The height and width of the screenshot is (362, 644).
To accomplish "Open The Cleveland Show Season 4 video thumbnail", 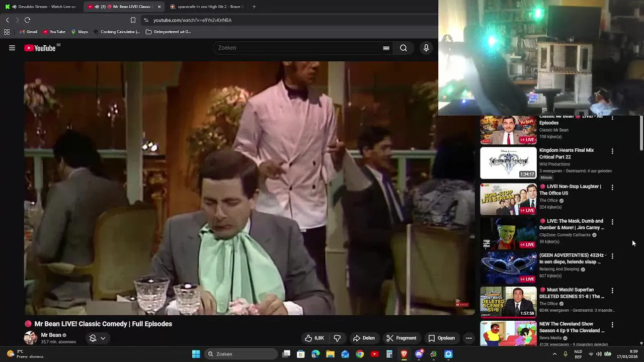I will (x=508, y=334).
